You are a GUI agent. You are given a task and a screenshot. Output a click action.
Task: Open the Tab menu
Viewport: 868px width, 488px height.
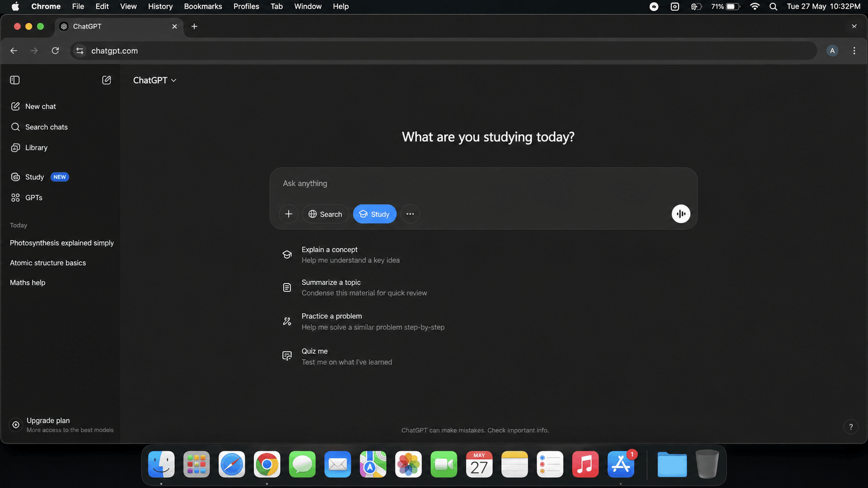tap(277, 7)
